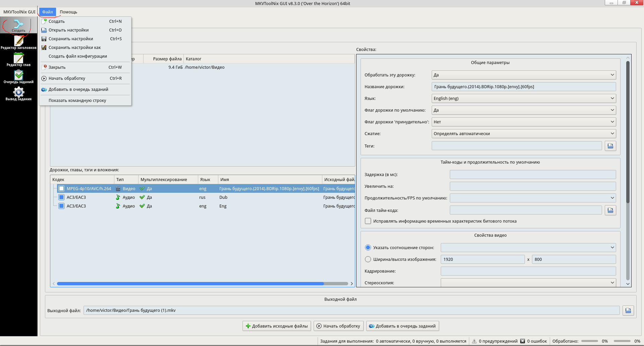Image resolution: width=644 pixels, height=346 pixels.
Task: Select the Ширина/высота изображения radio button
Action: [x=368, y=259]
